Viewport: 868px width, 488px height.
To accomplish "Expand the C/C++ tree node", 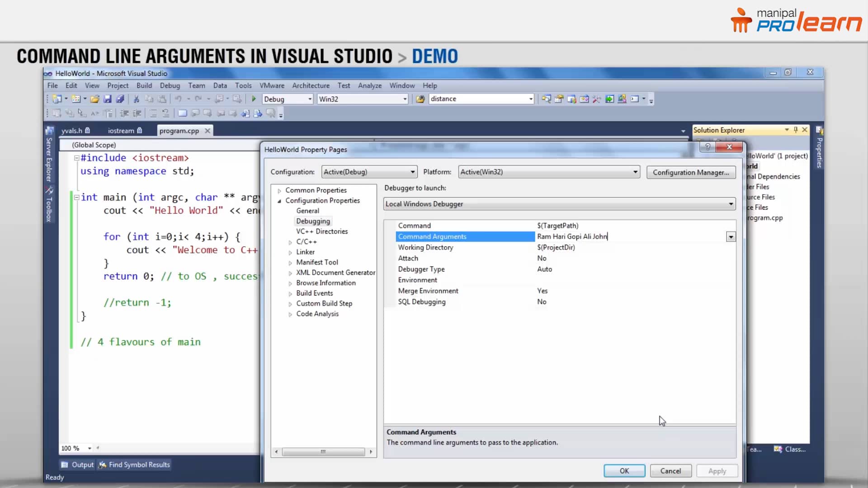I will pos(291,242).
